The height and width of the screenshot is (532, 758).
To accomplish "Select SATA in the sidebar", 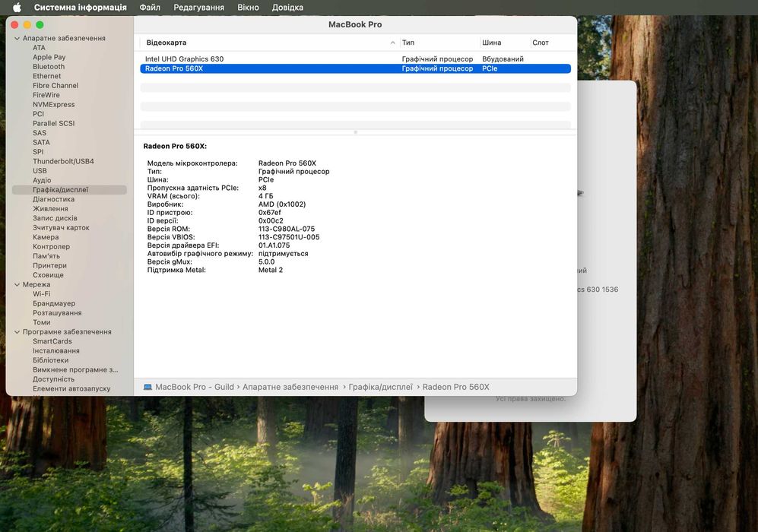I will [41, 142].
